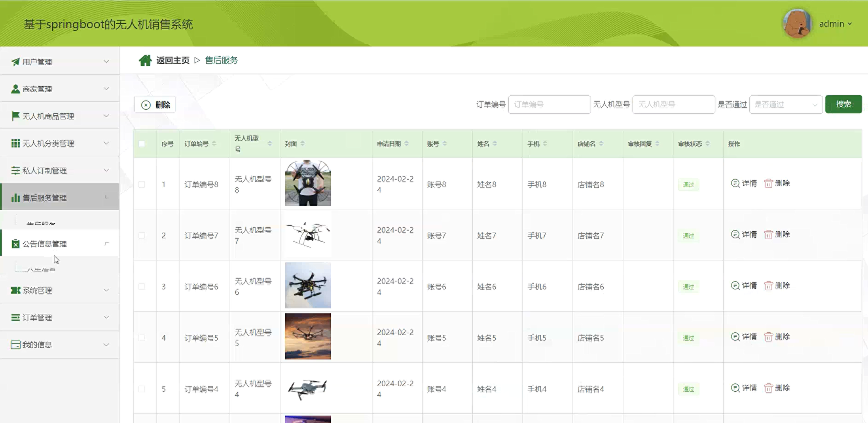Sort by 审核状态 column arrows
868x423 pixels.
point(707,143)
